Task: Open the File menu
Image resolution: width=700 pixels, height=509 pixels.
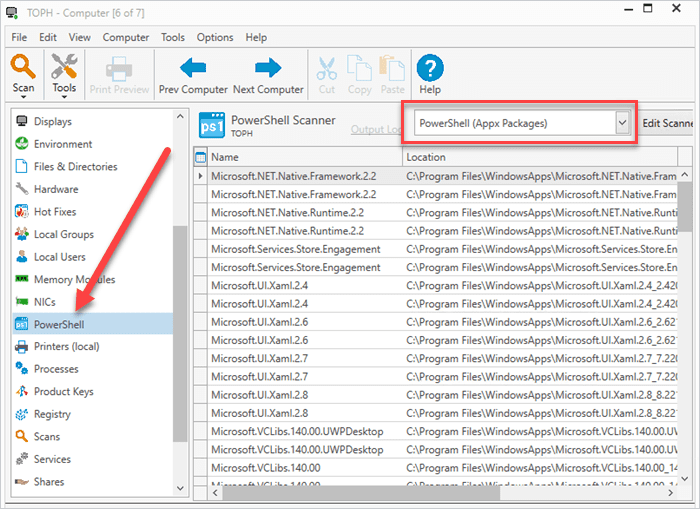Action: (19, 37)
